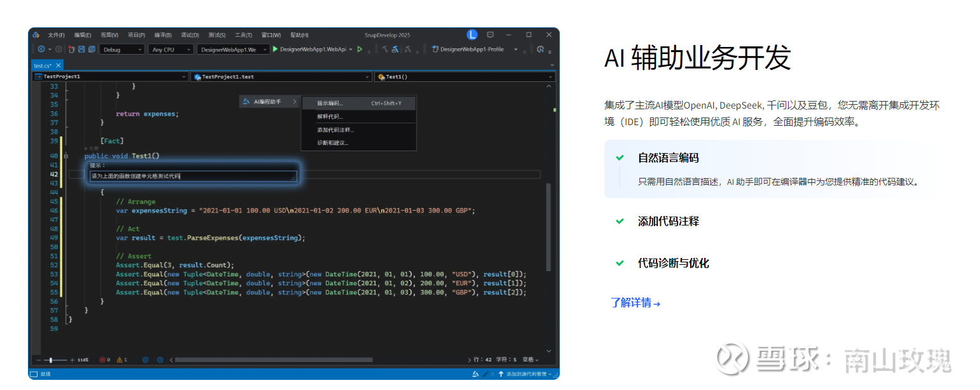Expand the DesignerWebApp1-Profile publish dropdown
980x390 pixels.
point(516,49)
